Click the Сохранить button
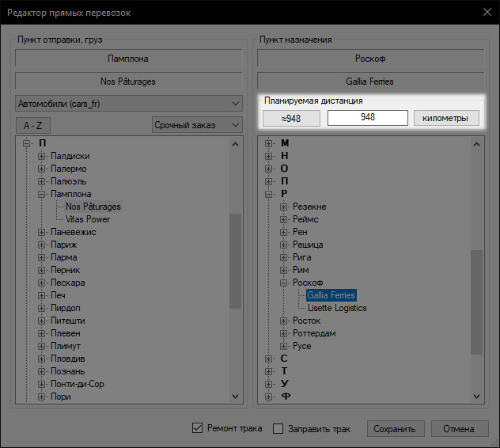500x448 pixels. click(x=396, y=428)
